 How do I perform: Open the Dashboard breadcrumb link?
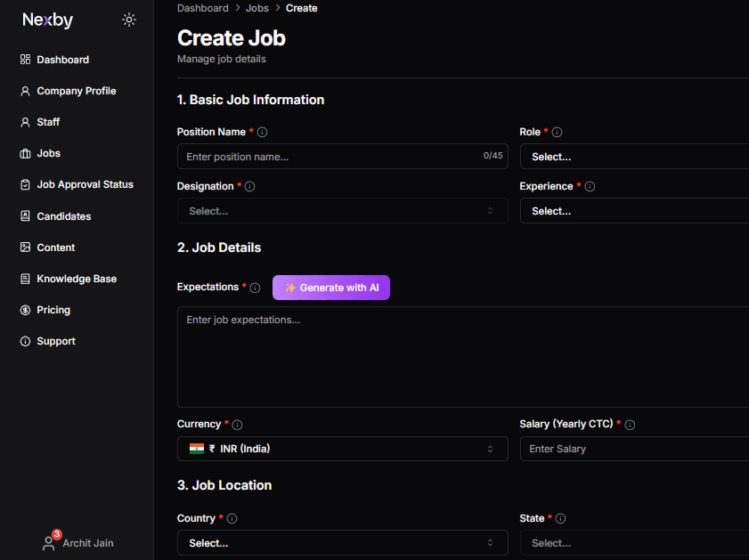coord(202,8)
